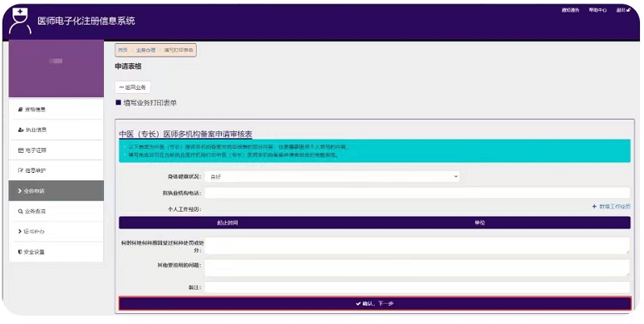Screen dimensions: 644x324
Task: Click the 拟执业机构电话 input field
Action: click(417, 193)
